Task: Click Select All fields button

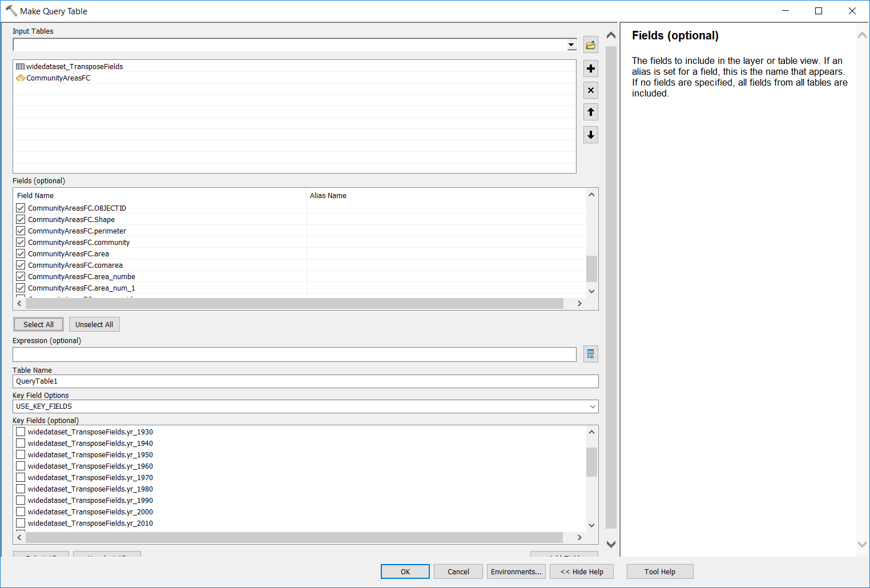Action: pos(38,324)
